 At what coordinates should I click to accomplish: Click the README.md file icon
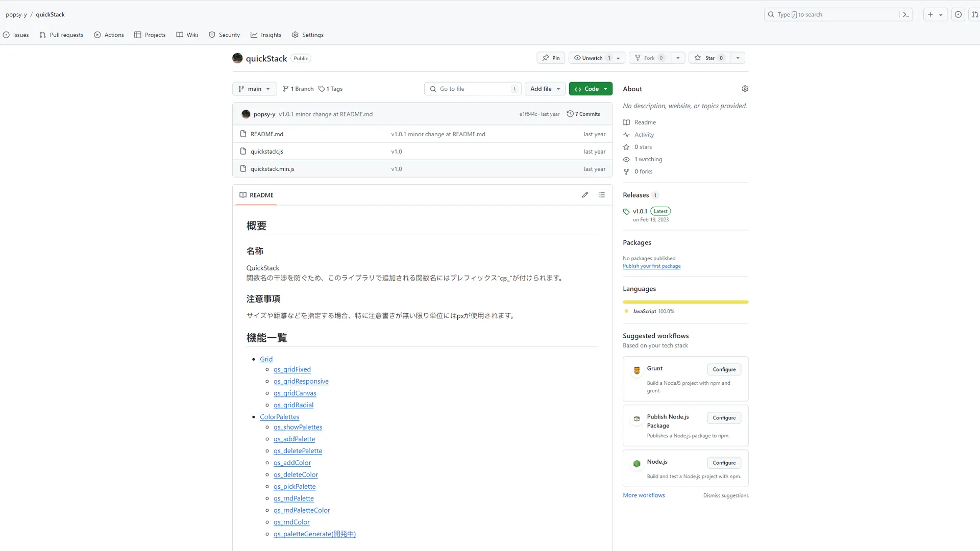click(243, 134)
